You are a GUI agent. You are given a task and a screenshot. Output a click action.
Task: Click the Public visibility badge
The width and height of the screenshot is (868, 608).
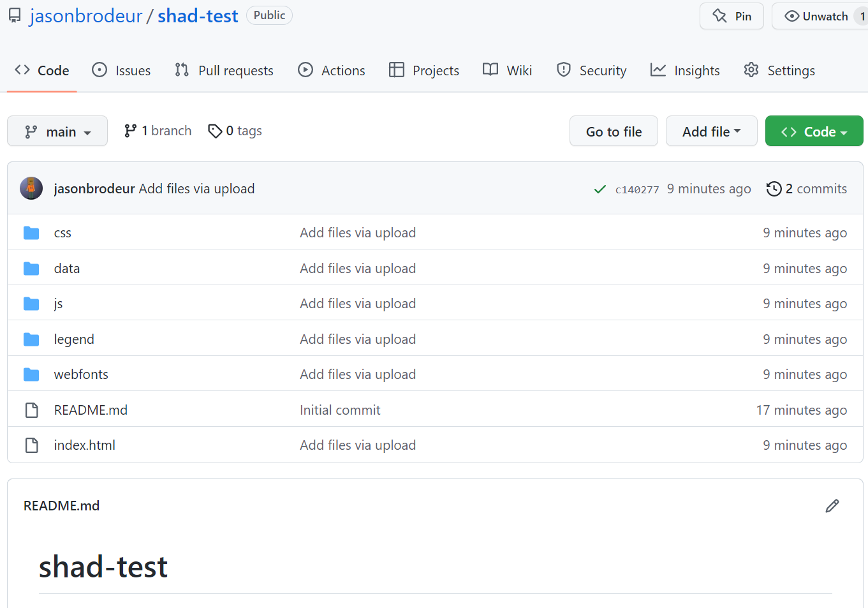point(269,15)
